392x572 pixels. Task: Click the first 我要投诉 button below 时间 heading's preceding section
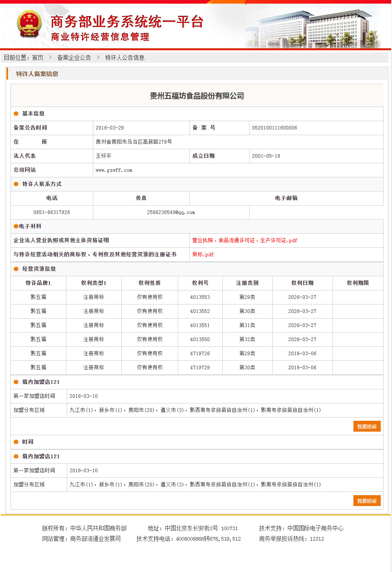tap(367, 426)
